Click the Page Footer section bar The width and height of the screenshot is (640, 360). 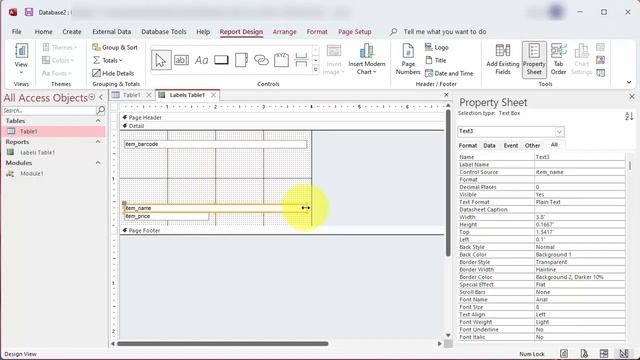click(x=282, y=230)
